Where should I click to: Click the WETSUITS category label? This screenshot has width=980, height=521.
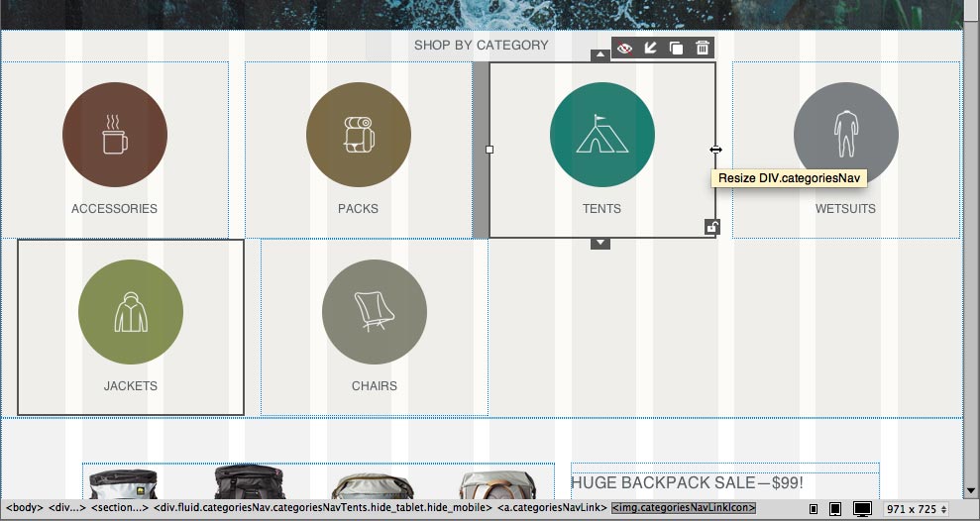point(845,209)
